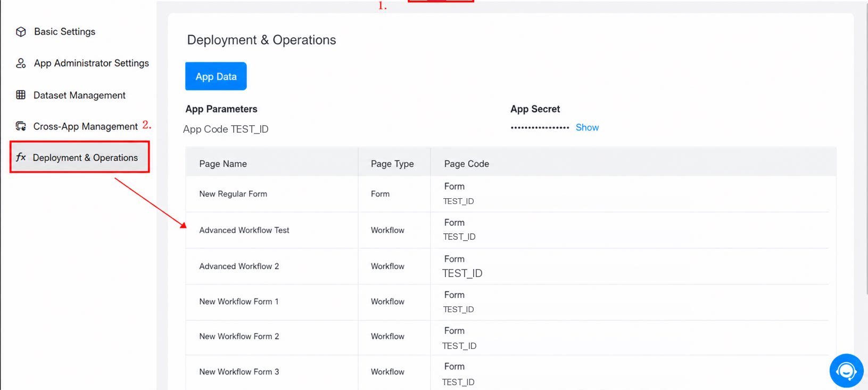Click the blue App Data button

pyautogui.click(x=216, y=76)
